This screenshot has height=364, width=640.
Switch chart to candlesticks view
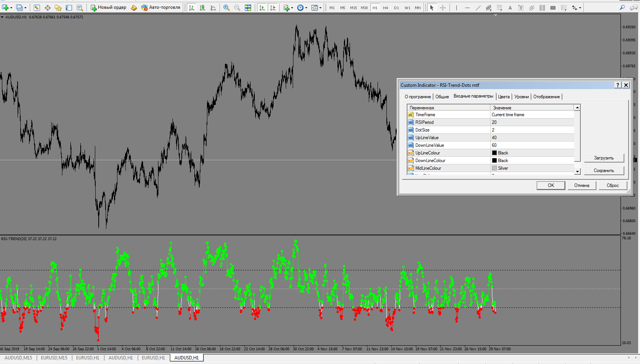pyautogui.click(x=202, y=8)
